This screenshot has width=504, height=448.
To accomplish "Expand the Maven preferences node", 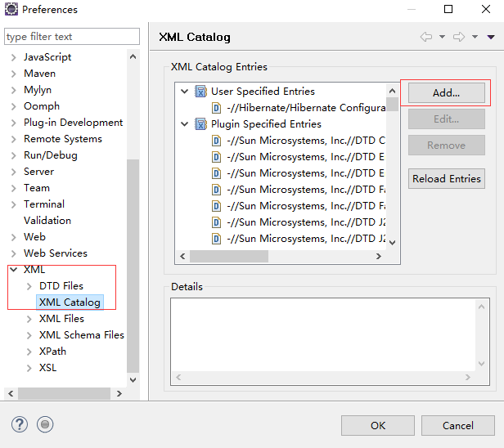I will (x=13, y=74).
